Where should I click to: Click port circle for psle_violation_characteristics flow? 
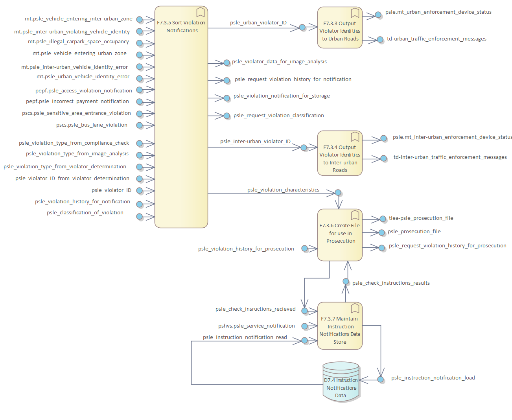[338, 193]
